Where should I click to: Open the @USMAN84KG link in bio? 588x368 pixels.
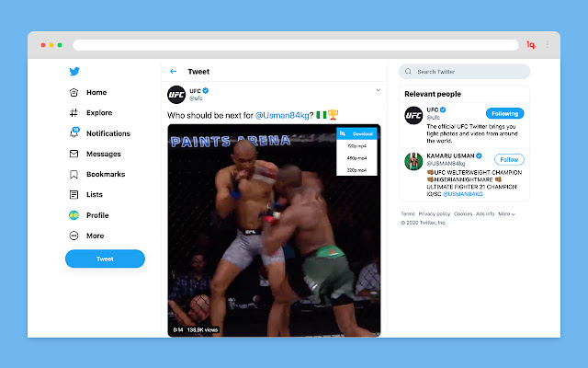coord(463,194)
